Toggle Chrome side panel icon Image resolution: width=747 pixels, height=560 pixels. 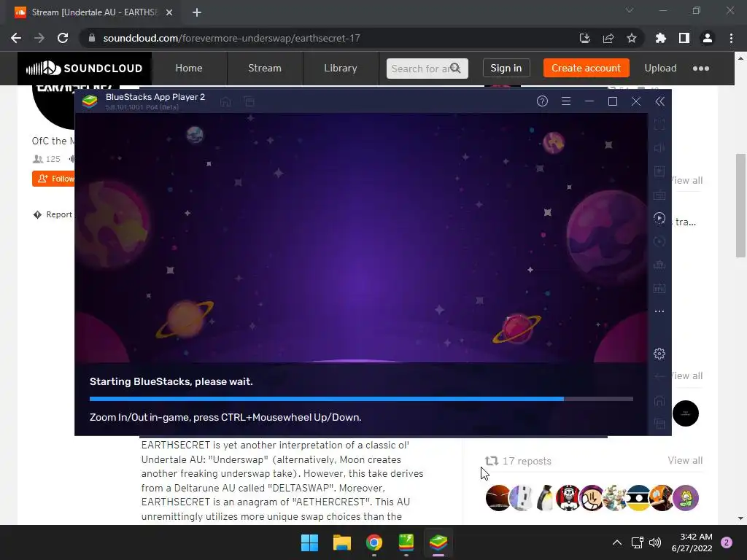tap(684, 38)
